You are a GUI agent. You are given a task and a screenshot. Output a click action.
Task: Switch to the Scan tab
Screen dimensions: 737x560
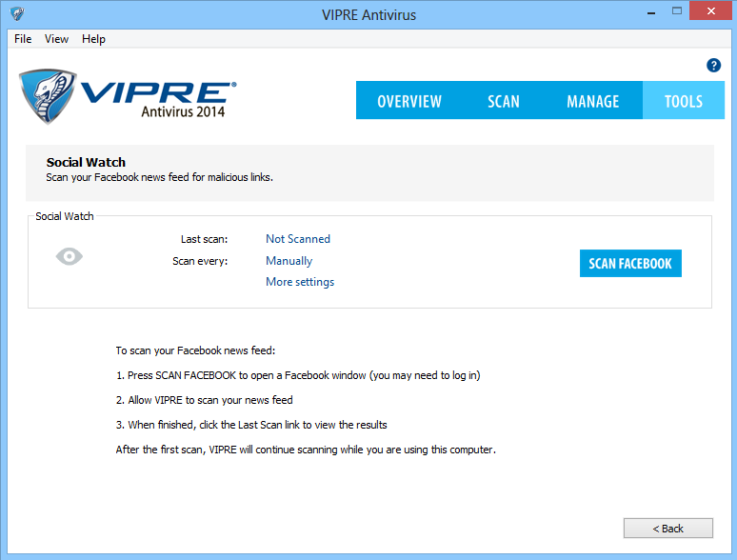504,101
